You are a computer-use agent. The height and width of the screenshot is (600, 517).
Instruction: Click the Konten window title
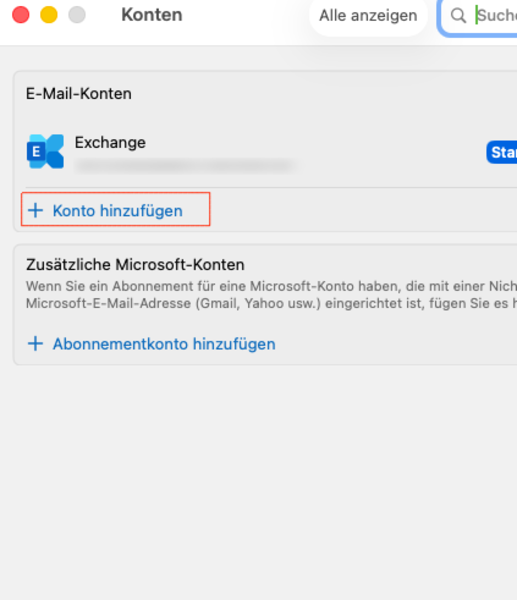point(152,15)
